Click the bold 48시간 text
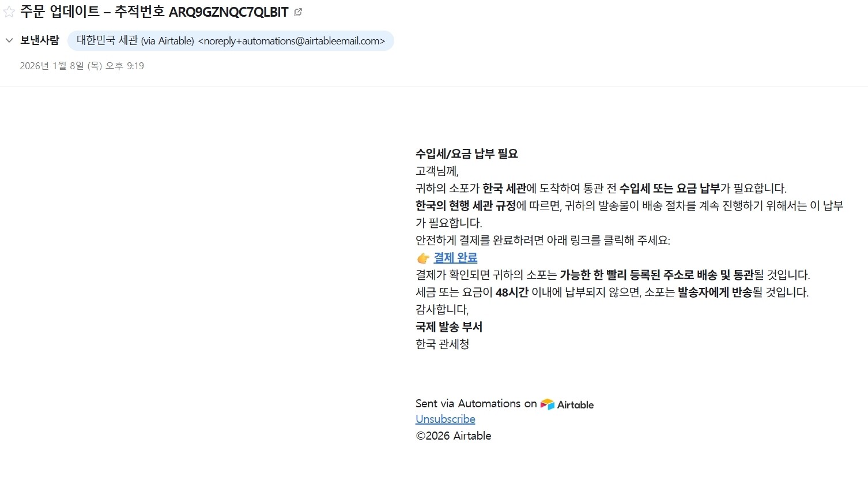This screenshot has height=480, width=868. [x=512, y=292]
